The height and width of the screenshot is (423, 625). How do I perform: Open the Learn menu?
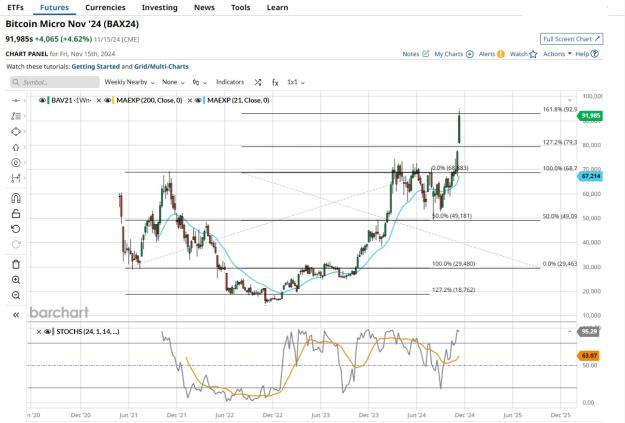tap(277, 7)
